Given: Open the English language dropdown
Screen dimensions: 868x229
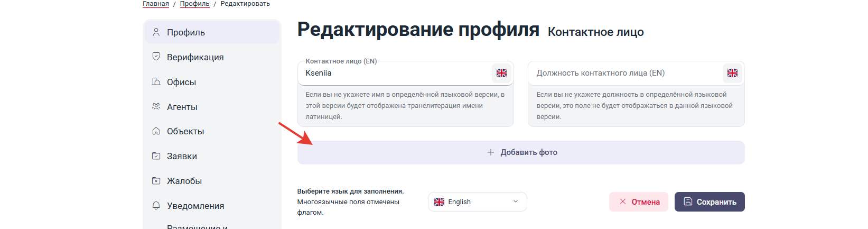Looking at the screenshot, I should (477, 201).
